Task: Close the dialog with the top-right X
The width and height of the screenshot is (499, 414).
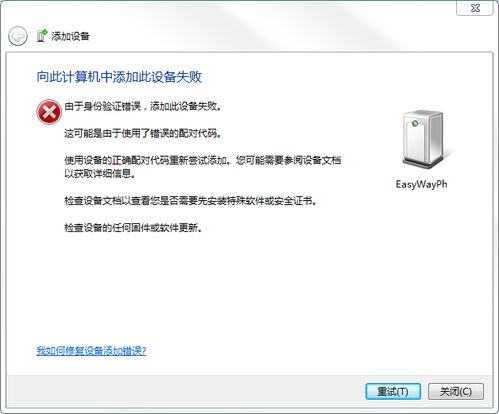Action: coord(475,8)
